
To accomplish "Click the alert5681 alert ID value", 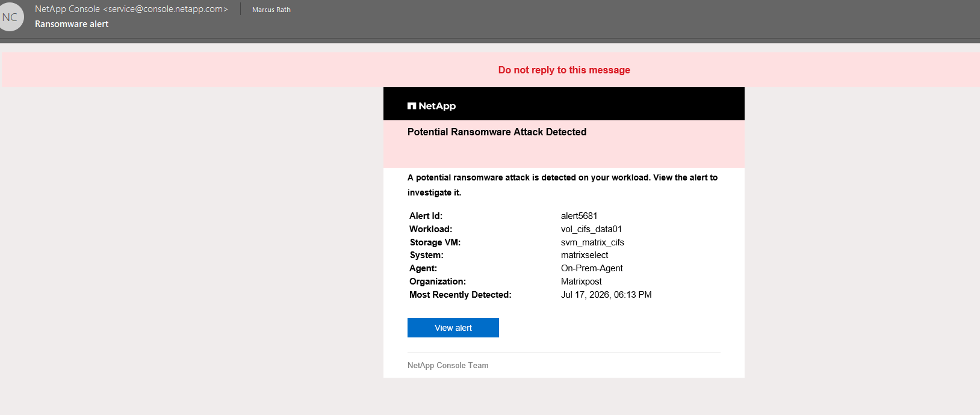I will pyautogui.click(x=579, y=216).
